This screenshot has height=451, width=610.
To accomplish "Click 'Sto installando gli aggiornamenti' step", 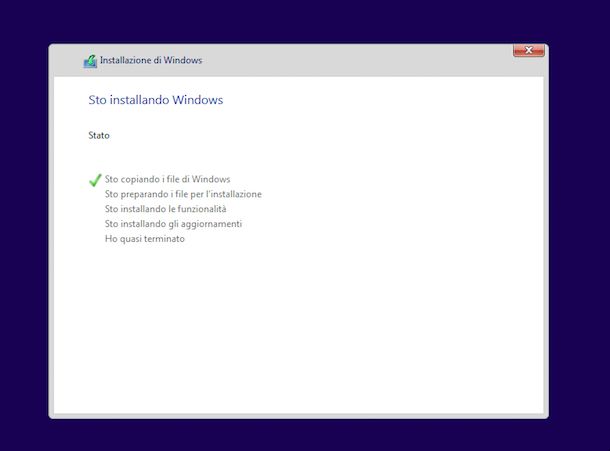I will (173, 224).
